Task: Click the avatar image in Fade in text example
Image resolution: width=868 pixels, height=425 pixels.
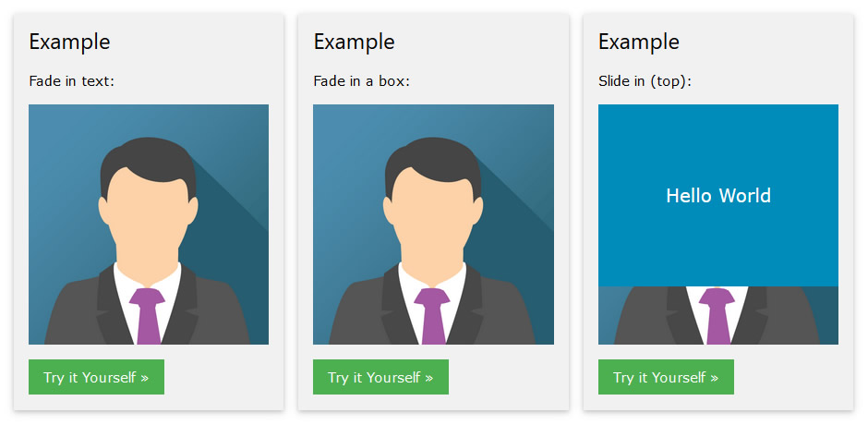Action: [149, 225]
